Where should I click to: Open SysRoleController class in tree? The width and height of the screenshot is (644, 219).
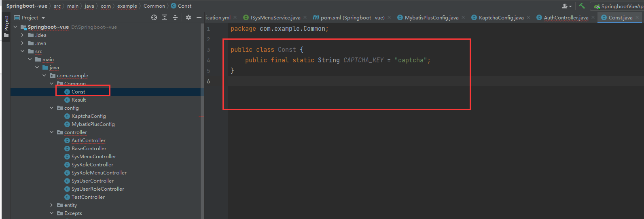92,165
